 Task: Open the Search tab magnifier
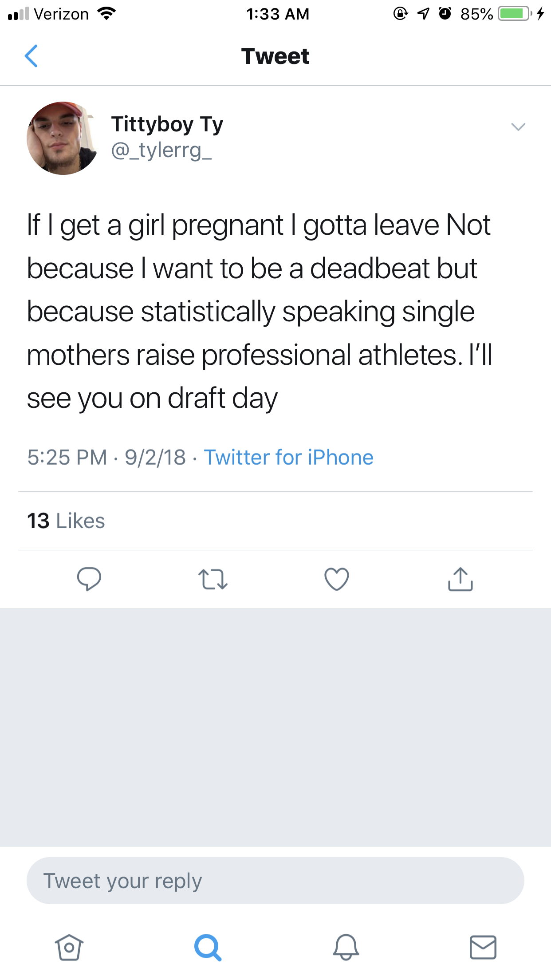[x=207, y=947]
